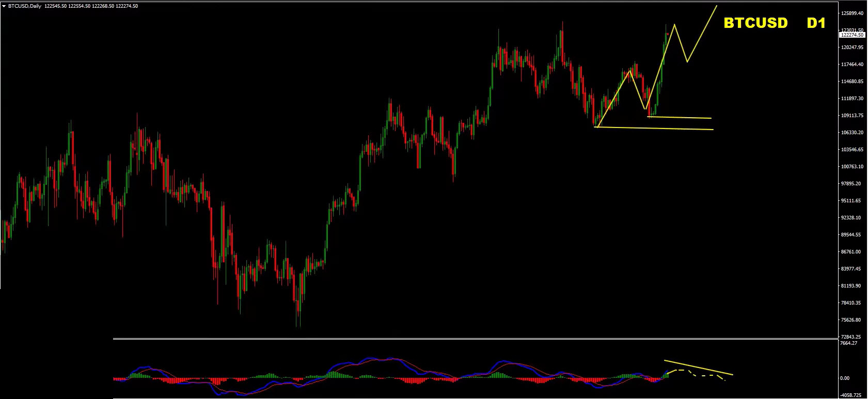Click the 106330.20 price axis label
The width and height of the screenshot is (868, 399).
pos(852,133)
